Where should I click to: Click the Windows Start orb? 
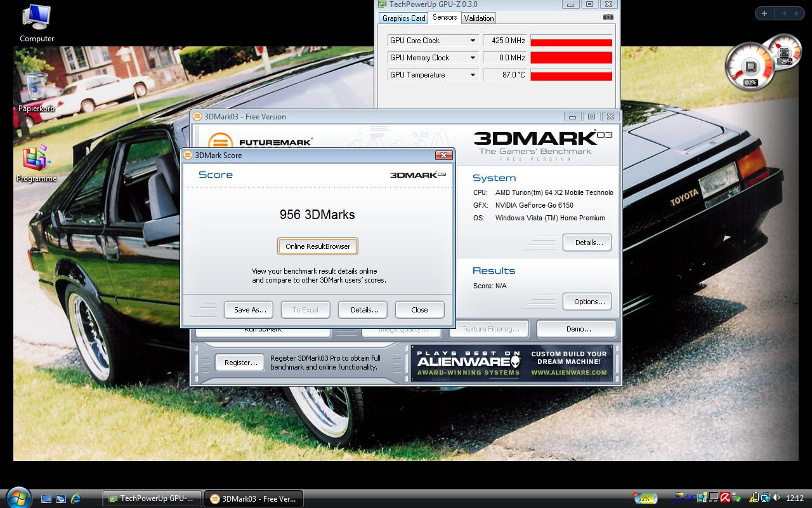18,497
